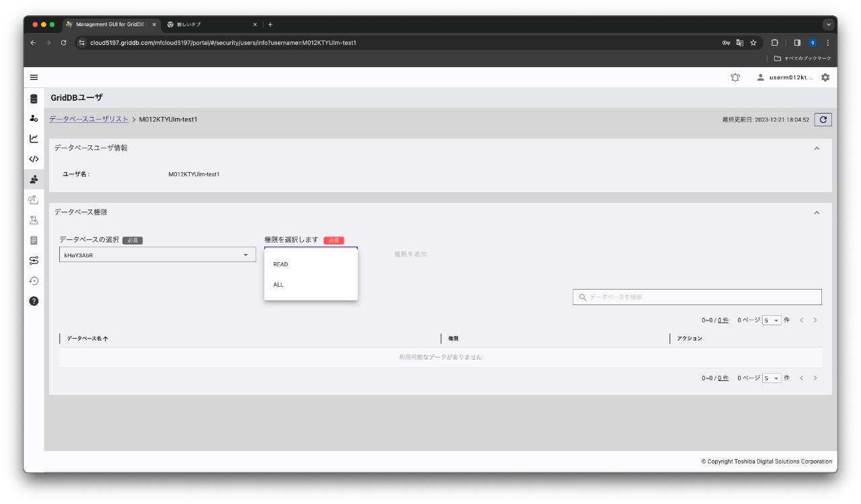This screenshot has height=504, width=861.
Task: Click the userm012kt... account menu
Action: 785,77
